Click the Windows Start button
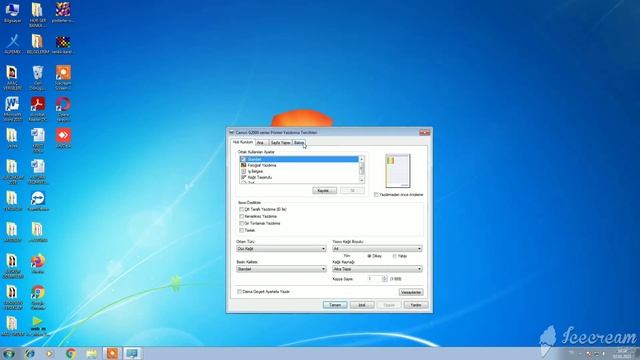Image resolution: width=640 pixels, height=360 pixels. pyautogui.click(x=9, y=353)
